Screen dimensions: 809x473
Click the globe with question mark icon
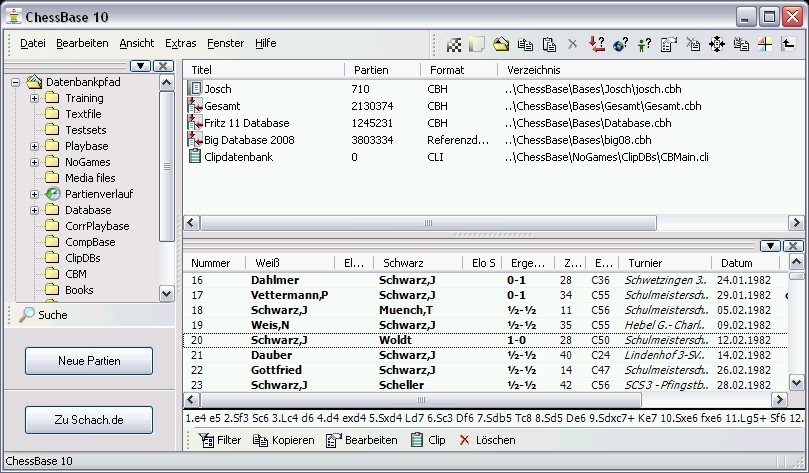click(620, 44)
